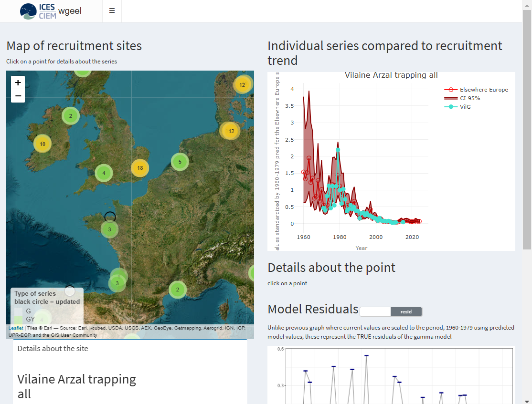532x404 pixels.
Task: Click the wgeel brand title
Action: (70, 11)
